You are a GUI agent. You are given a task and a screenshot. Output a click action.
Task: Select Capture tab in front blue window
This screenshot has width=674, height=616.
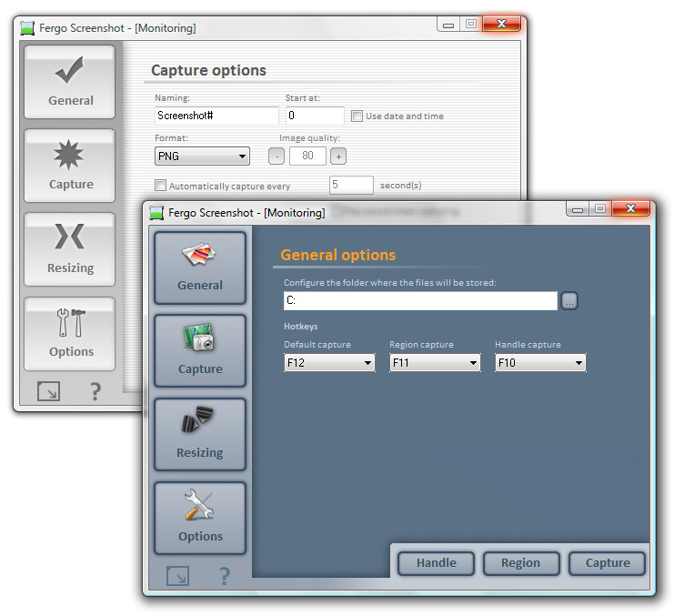pos(200,351)
